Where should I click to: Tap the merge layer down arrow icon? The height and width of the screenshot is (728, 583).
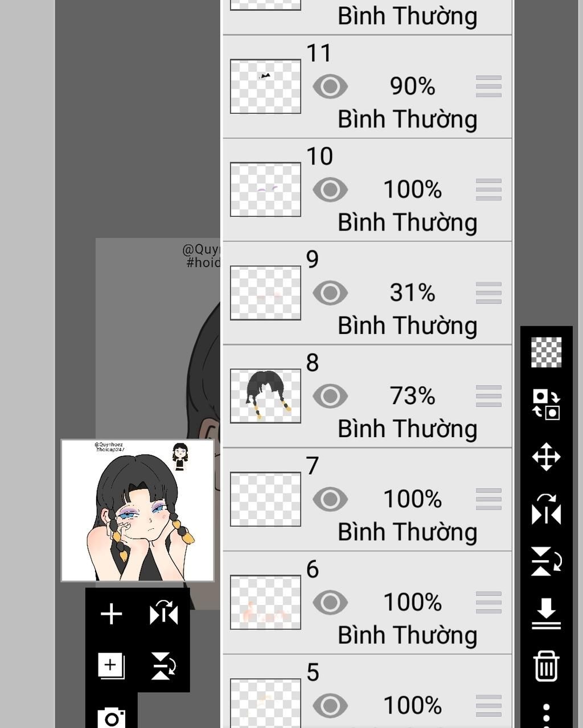(x=546, y=614)
